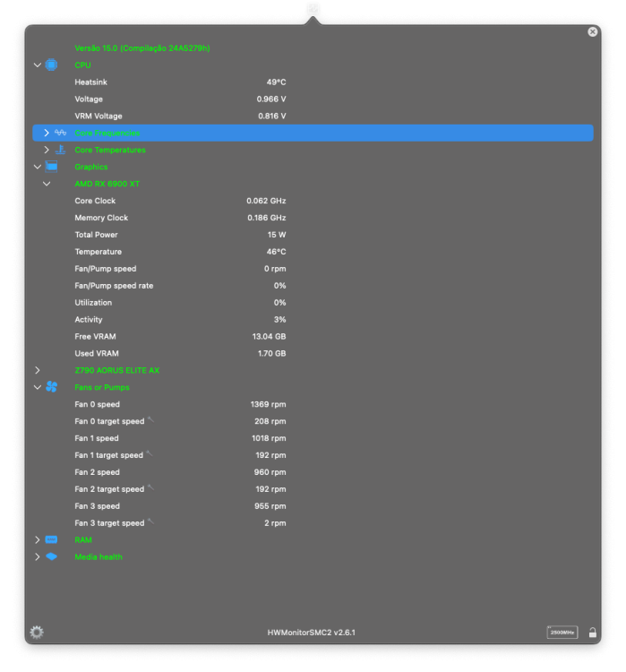Select the Utilization row
This screenshot has width=626, height=672.
[313, 303]
